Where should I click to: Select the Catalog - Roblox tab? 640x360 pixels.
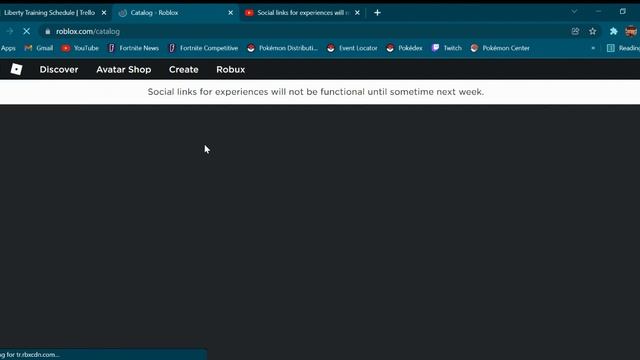tap(176, 13)
